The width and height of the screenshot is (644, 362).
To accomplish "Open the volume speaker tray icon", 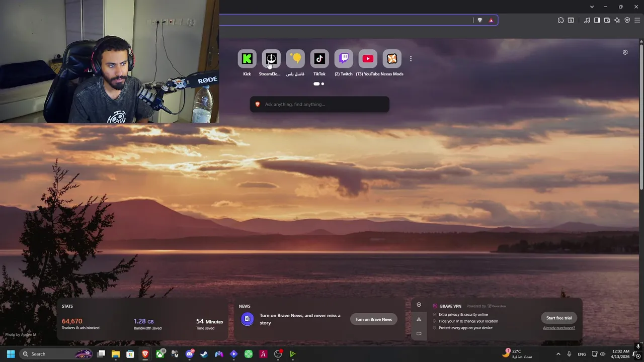I will (x=602, y=354).
